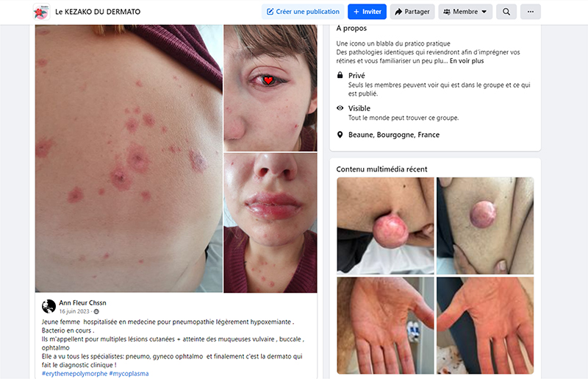Expand the Membre dropdown

tap(465, 12)
